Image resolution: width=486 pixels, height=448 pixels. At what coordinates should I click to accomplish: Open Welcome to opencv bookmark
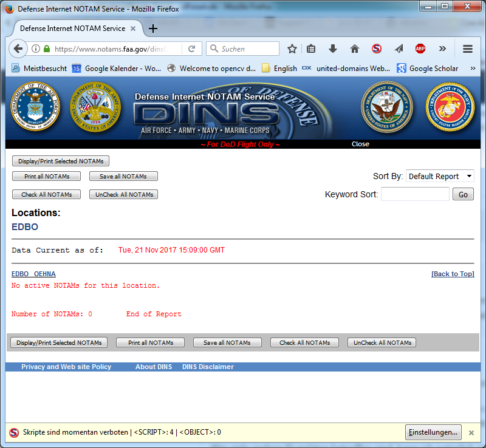[211, 68]
